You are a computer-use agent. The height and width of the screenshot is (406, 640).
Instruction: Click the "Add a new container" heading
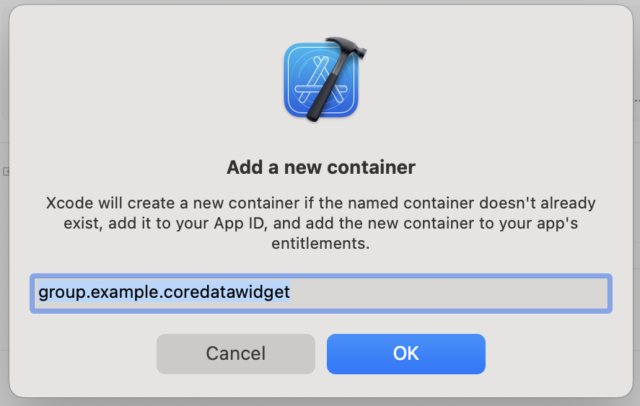tap(320, 166)
